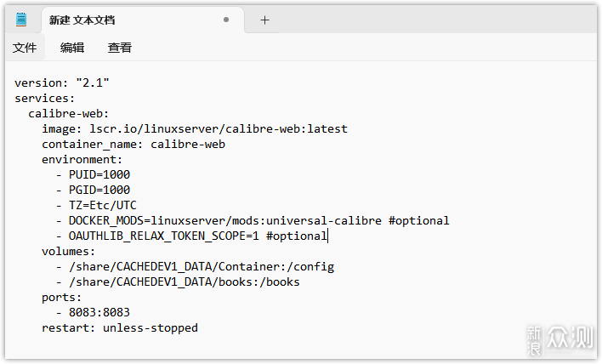Click the Notepad app icon in title bar
Viewport: 602px width, 364px height.
point(21,20)
